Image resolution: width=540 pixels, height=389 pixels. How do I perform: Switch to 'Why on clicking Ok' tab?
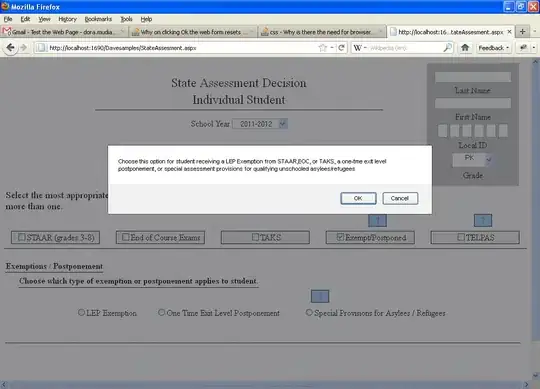pyautogui.click(x=193, y=32)
